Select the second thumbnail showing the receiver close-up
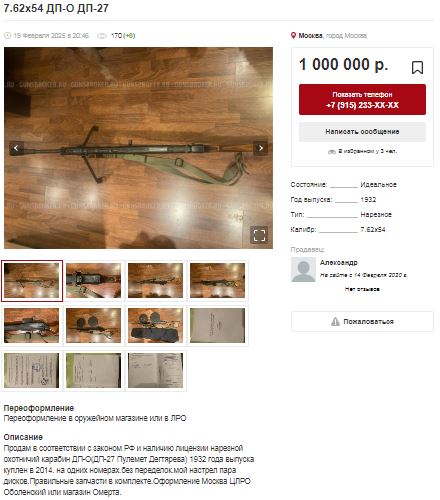 pyautogui.click(x=93, y=281)
